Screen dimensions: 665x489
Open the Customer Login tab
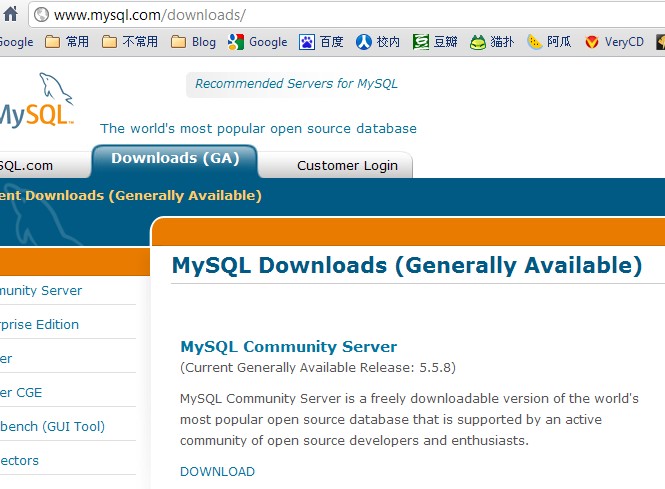(x=347, y=165)
